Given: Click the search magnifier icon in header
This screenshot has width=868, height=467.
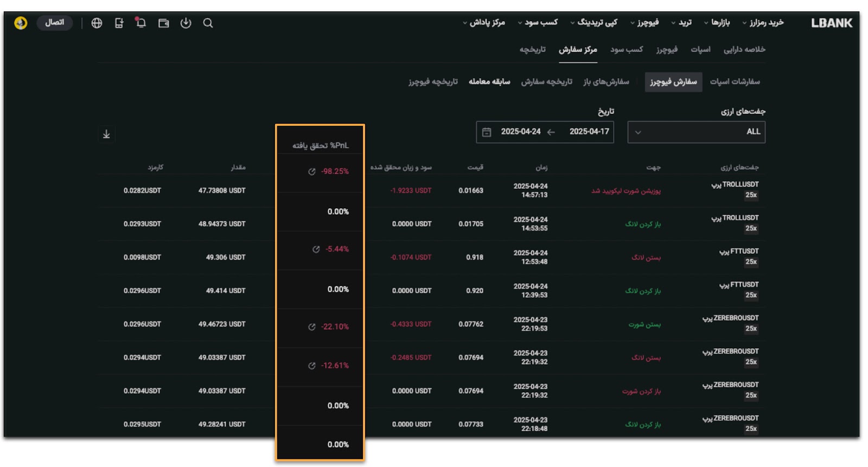Looking at the screenshot, I should (208, 23).
